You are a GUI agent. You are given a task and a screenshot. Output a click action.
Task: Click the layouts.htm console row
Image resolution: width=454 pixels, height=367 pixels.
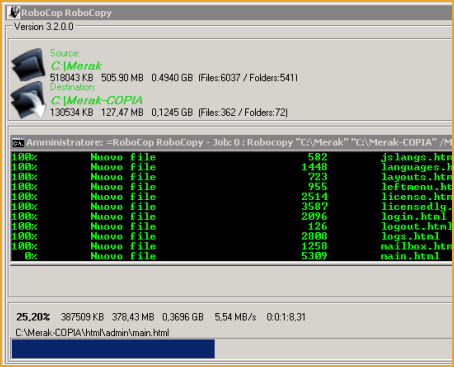[232, 177]
